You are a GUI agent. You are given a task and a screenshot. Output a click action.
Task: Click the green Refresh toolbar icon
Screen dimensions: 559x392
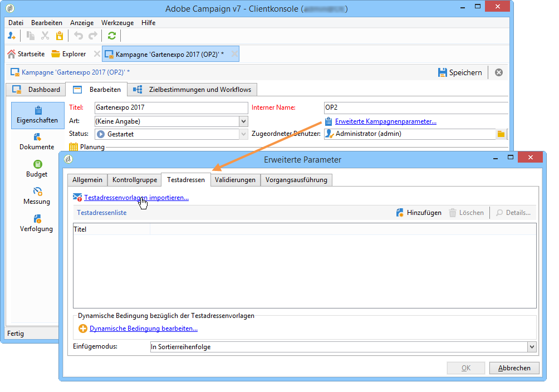pos(112,36)
